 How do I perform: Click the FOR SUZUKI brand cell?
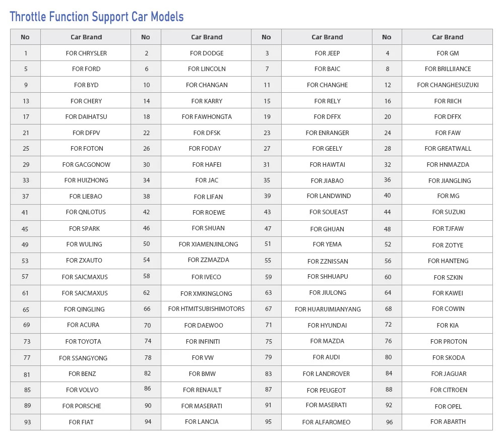[x=449, y=212]
